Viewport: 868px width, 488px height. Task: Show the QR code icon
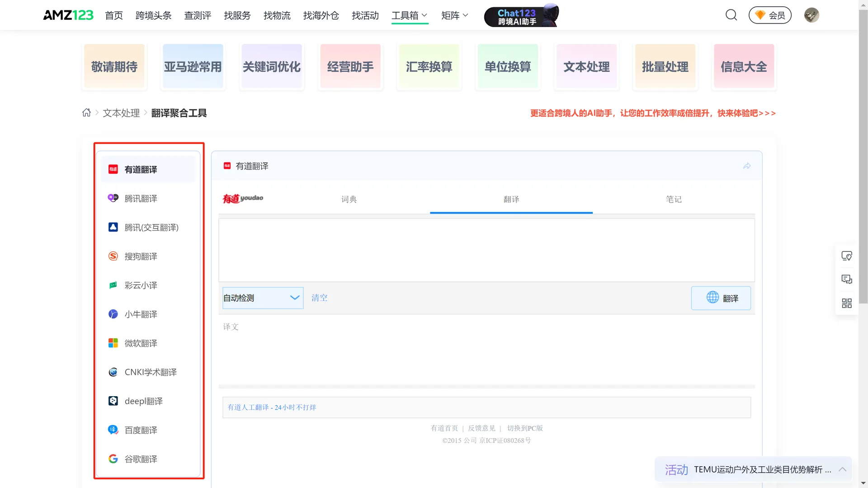[x=846, y=303]
